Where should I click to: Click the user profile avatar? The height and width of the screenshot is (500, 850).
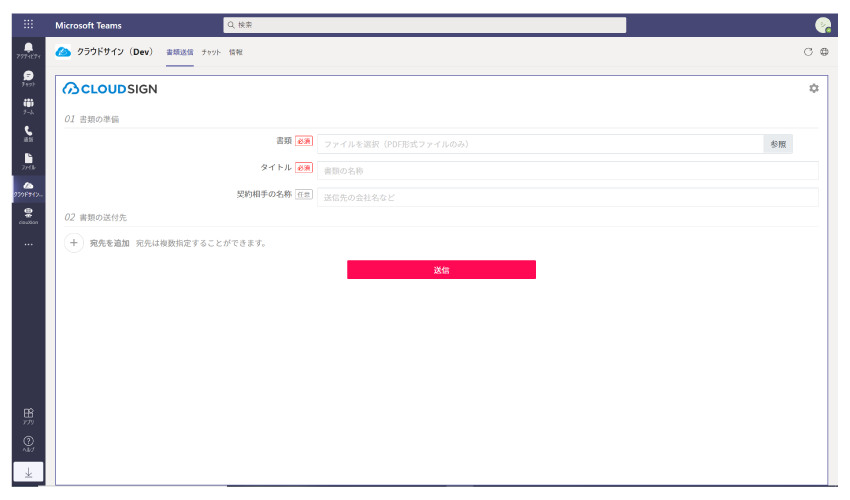(x=822, y=25)
